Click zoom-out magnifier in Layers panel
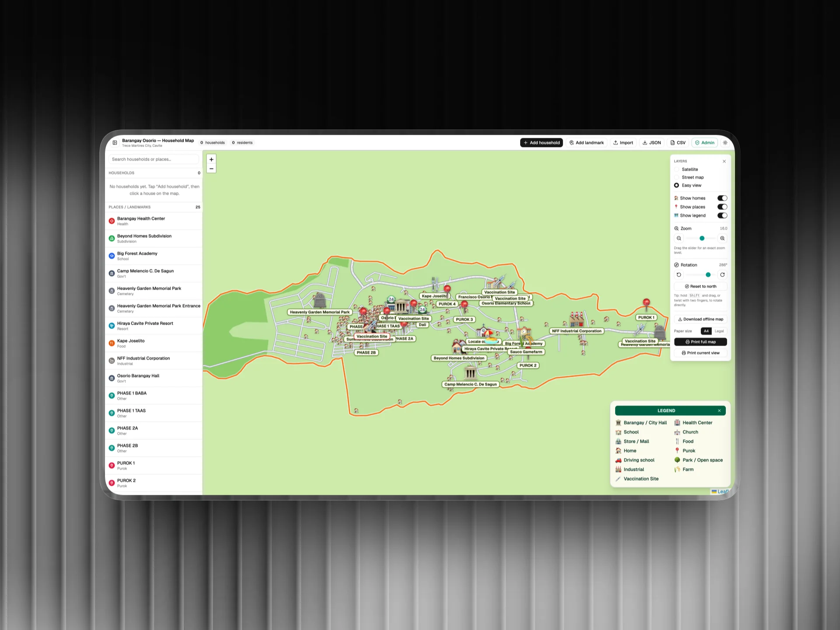The width and height of the screenshot is (840, 630). pyautogui.click(x=679, y=238)
